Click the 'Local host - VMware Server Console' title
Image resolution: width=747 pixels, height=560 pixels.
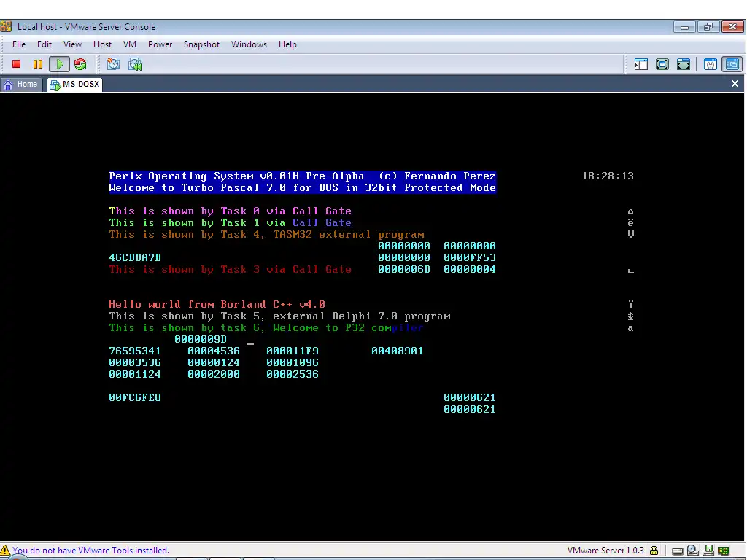click(86, 27)
